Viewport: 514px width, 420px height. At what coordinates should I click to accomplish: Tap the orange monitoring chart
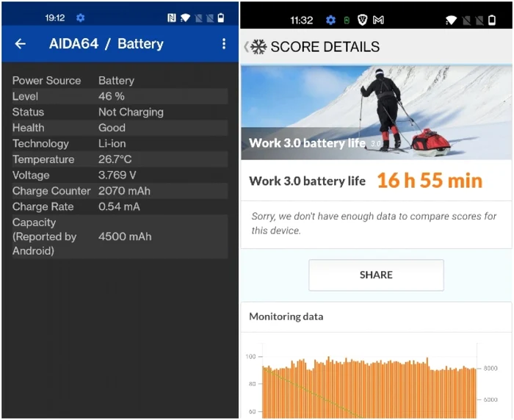369,387
